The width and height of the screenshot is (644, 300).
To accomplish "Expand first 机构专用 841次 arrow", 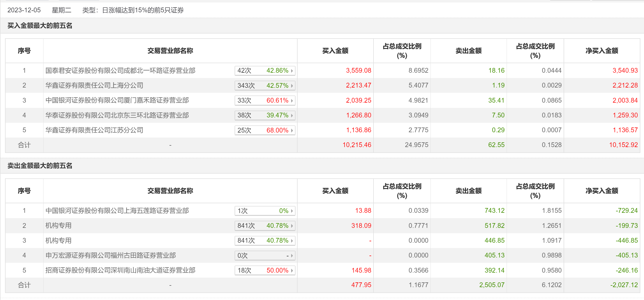I will coord(292,225).
